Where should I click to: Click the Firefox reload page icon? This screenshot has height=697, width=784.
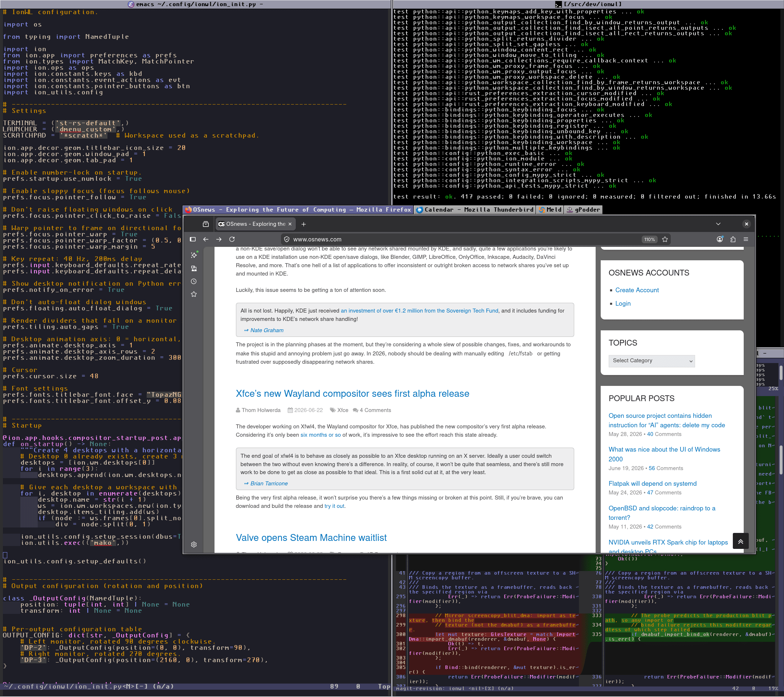tap(232, 239)
